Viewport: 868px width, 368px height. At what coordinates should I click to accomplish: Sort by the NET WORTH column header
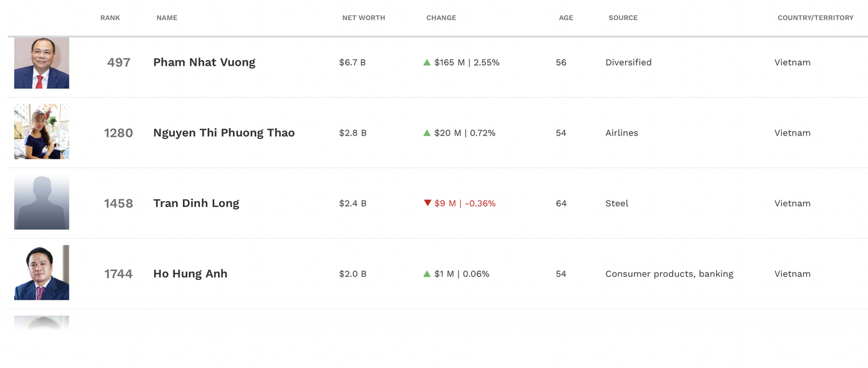[x=363, y=17]
